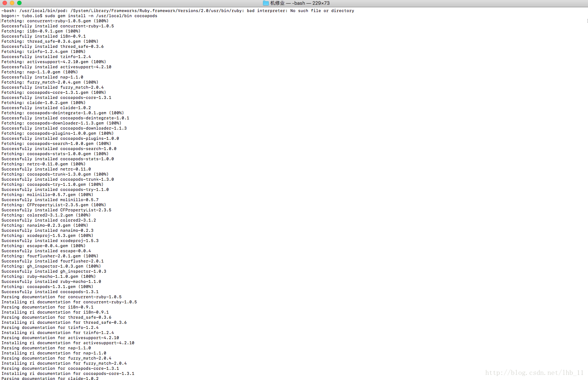Click 'Fetching: cocoapods-core-1.3.1.gem' line

click(x=54, y=92)
